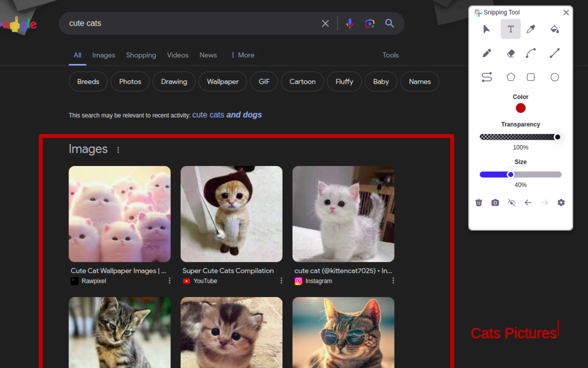Open the pink fluffy kittens wallpaper thumbnail
588x368 pixels.
point(119,214)
